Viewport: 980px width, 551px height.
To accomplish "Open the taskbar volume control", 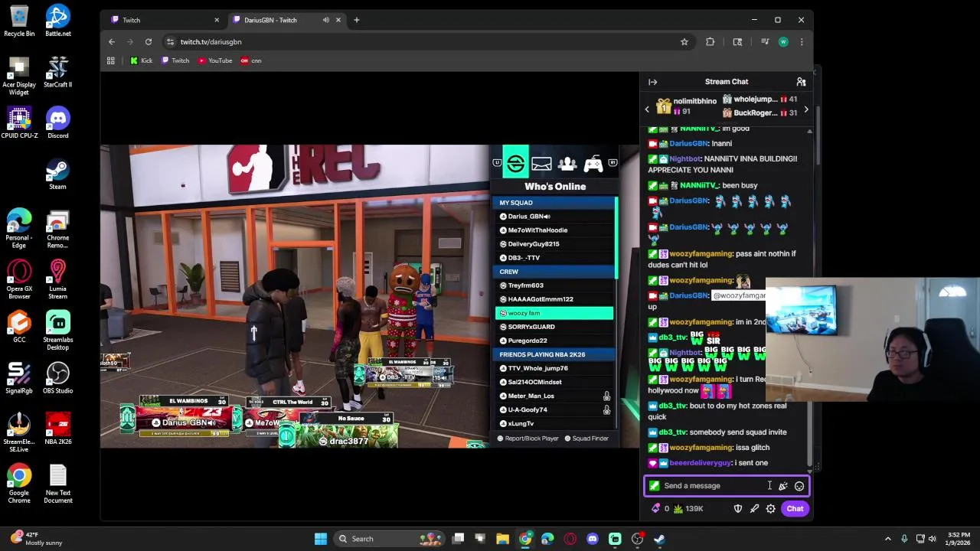I will 933,539.
